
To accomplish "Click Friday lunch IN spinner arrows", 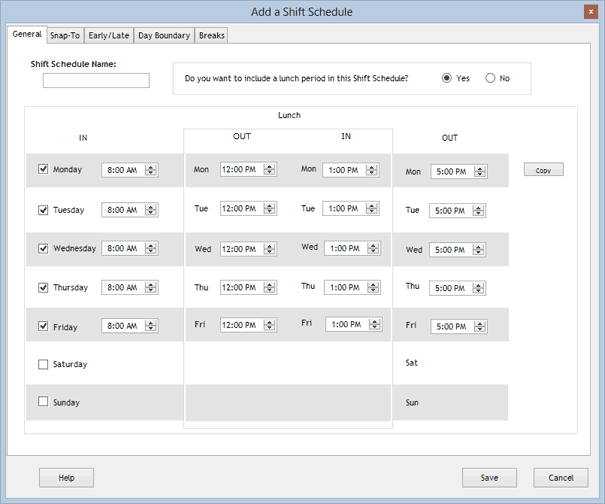I will click(x=374, y=325).
